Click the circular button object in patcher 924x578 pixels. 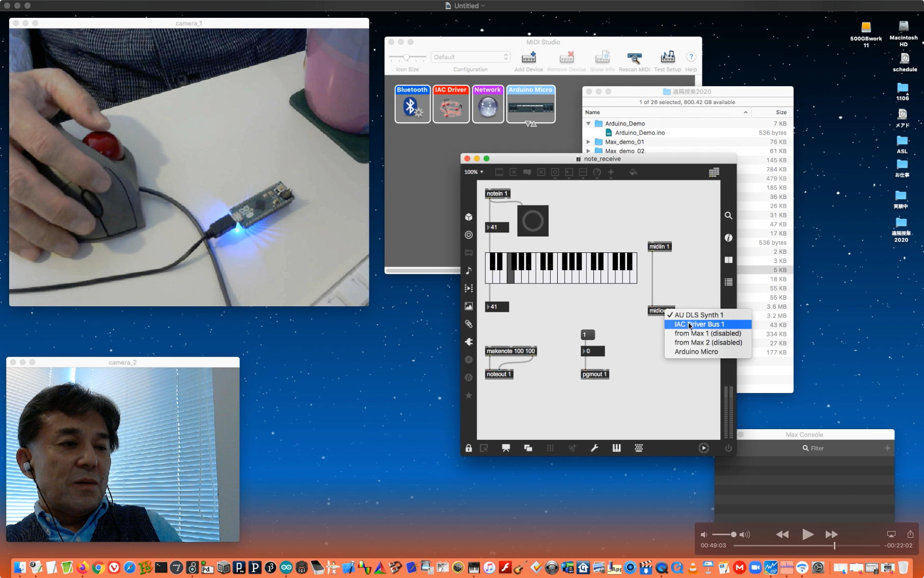click(x=533, y=221)
